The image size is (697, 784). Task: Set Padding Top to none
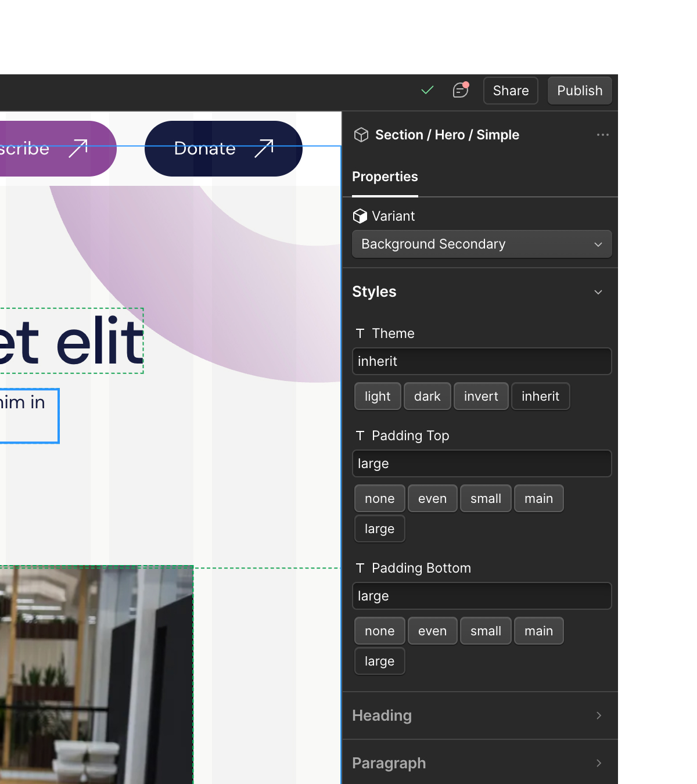tap(380, 498)
